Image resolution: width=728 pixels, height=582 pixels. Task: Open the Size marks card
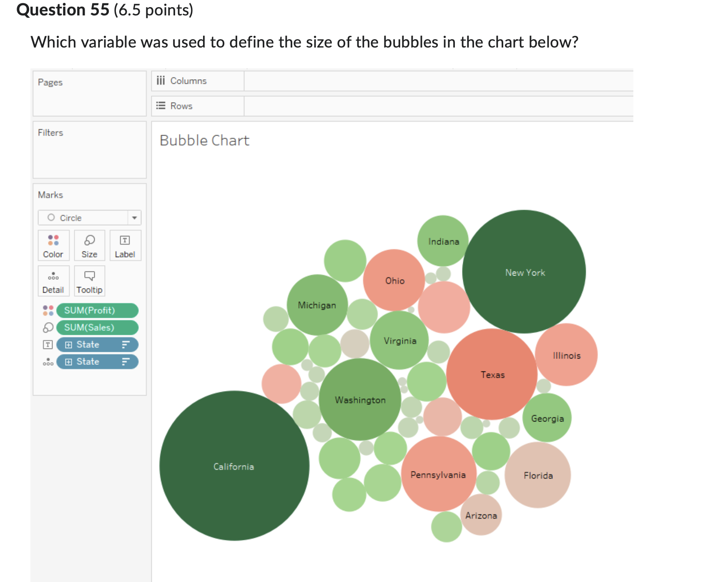89,246
